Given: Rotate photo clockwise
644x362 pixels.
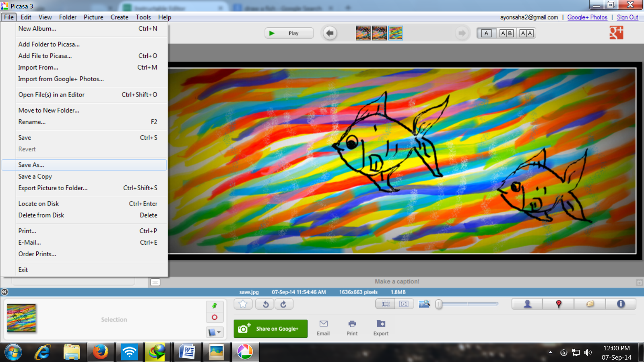Looking at the screenshot, I should (x=283, y=304).
